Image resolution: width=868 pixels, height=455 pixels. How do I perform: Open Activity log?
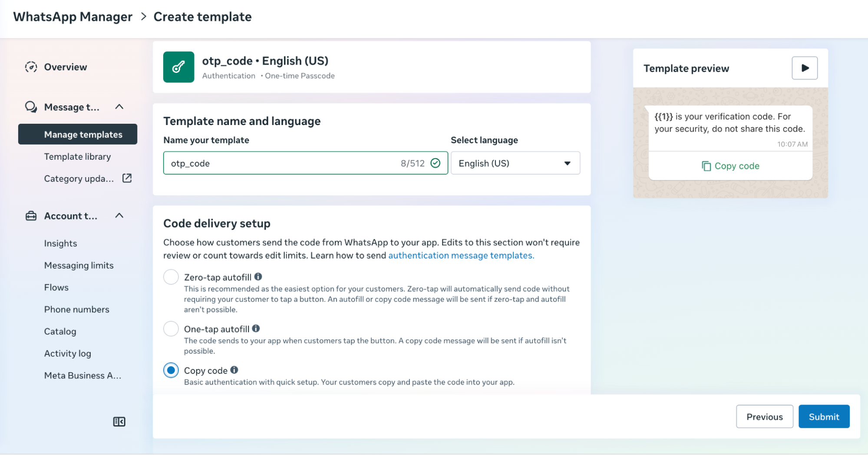[67, 353]
